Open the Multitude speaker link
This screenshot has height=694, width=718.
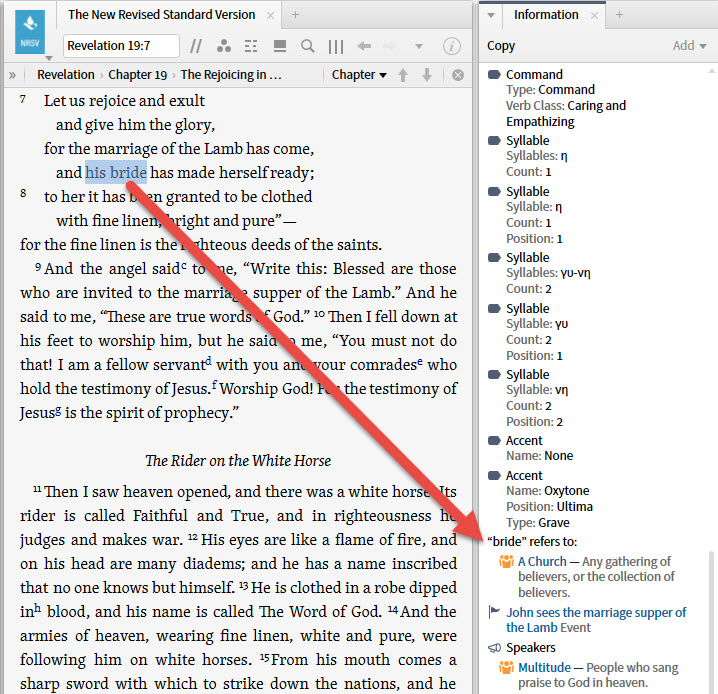click(x=544, y=667)
